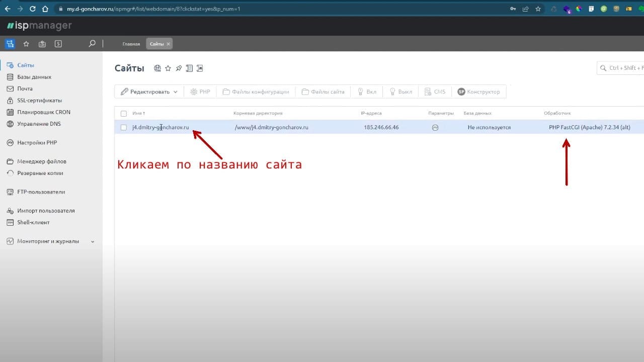The image size is (644, 362).
Task: Open Менеджер файлов in the sidebar
Action: [x=42, y=161]
